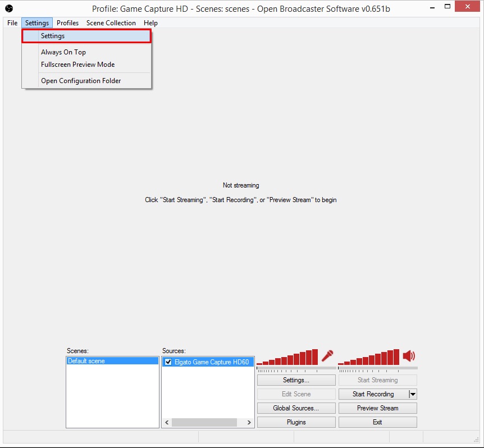Image resolution: width=484 pixels, height=448 pixels.
Task: Open Global Sources... dialog
Action: [x=296, y=408]
